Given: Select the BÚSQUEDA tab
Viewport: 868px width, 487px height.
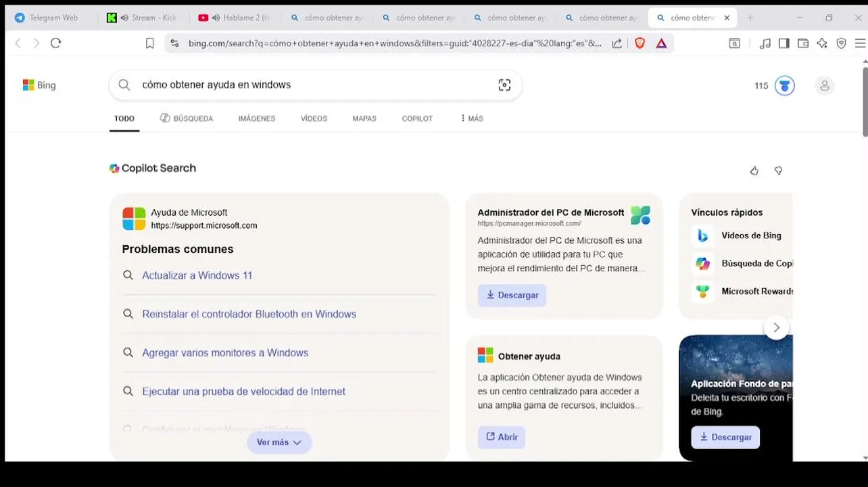Looking at the screenshot, I should click(x=187, y=118).
